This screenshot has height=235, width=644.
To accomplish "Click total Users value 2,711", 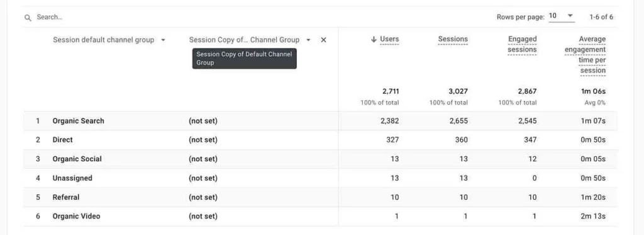I will (x=390, y=91).
